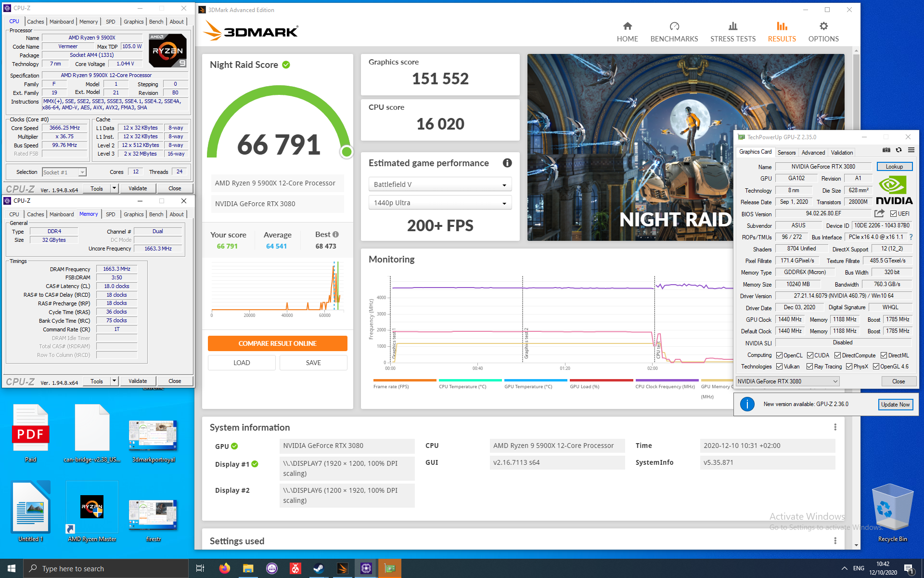Switch to Mainboard tab in top CPU-Z
The image size is (924, 578).
tap(62, 22)
